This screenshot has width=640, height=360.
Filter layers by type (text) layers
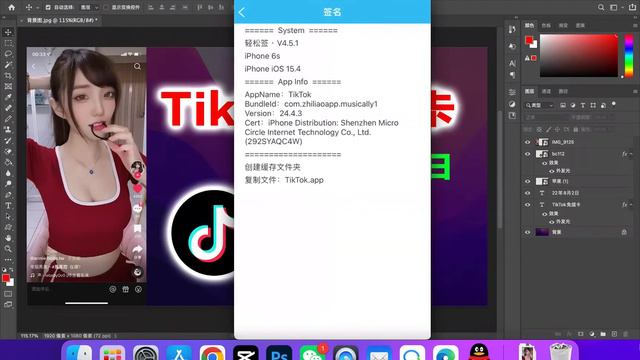tap(583, 105)
